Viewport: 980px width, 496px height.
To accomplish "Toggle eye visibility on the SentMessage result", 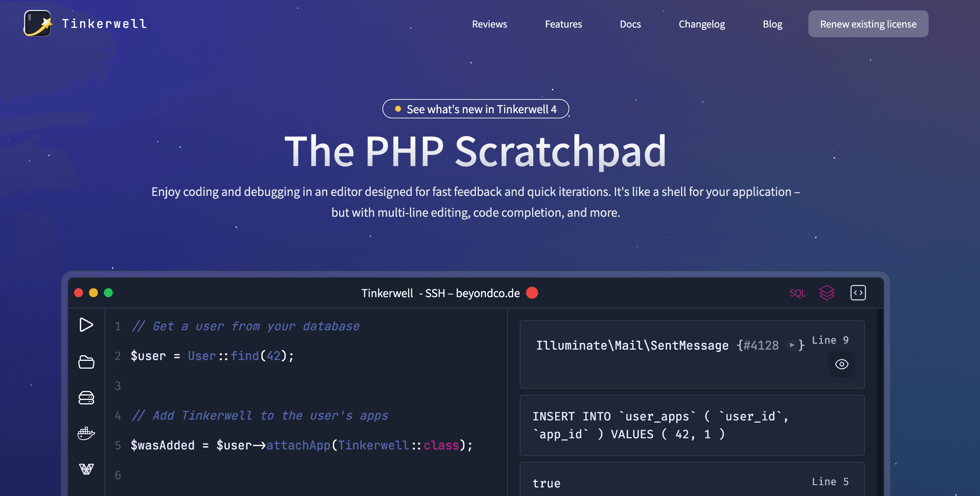I will click(842, 364).
